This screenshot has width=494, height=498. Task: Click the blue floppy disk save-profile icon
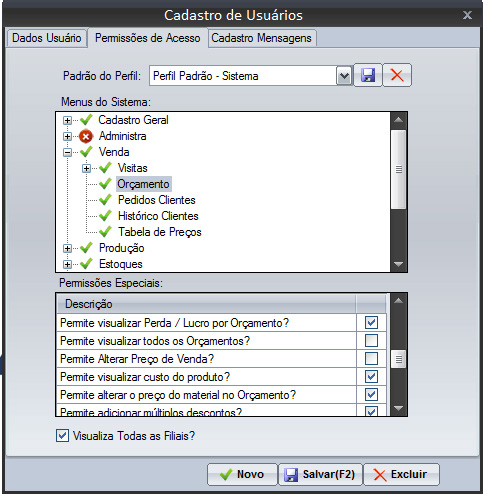[x=368, y=75]
